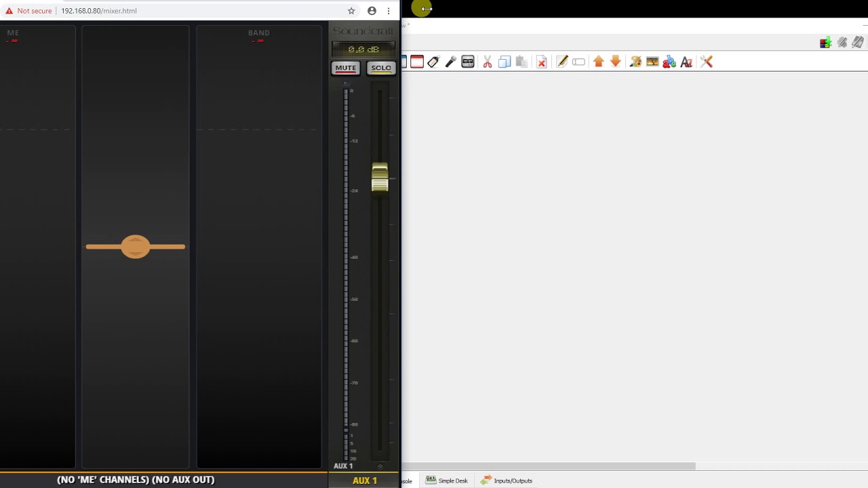Click the colorful abc text icon

(x=669, y=62)
